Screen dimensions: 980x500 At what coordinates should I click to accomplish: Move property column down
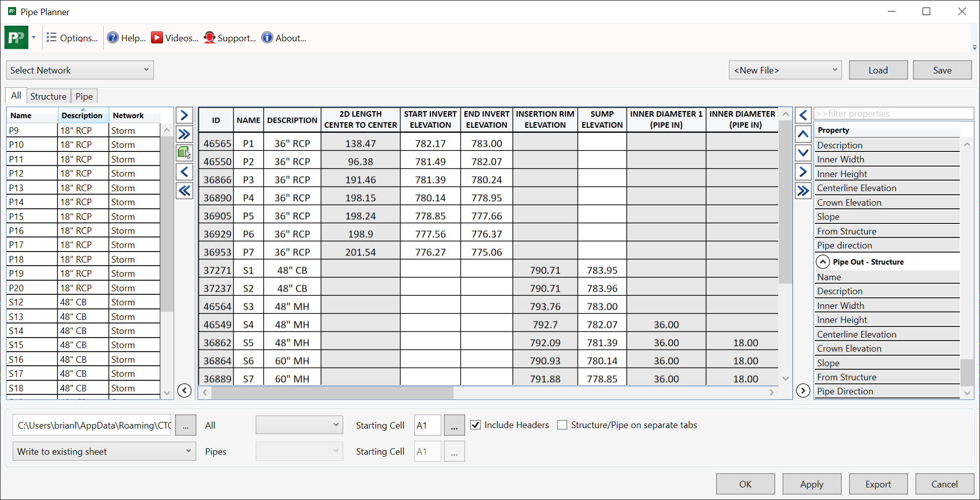(x=803, y=152)
